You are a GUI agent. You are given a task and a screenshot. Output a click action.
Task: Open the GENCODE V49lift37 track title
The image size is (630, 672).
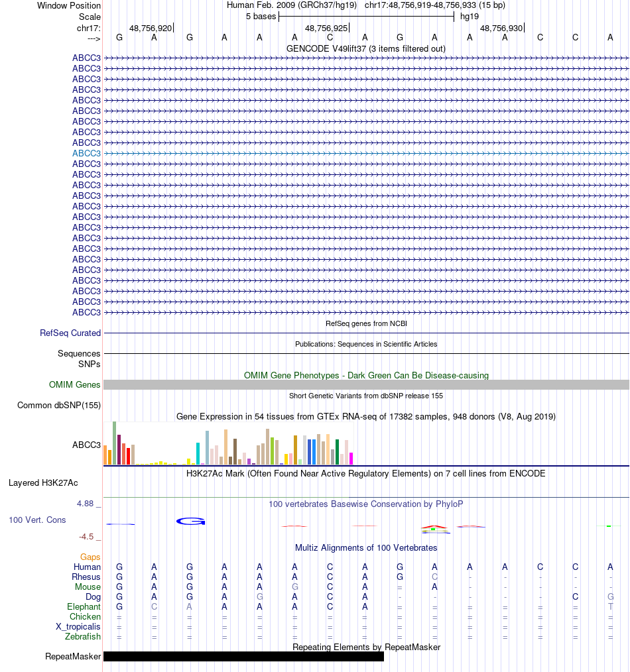point(366,49)
